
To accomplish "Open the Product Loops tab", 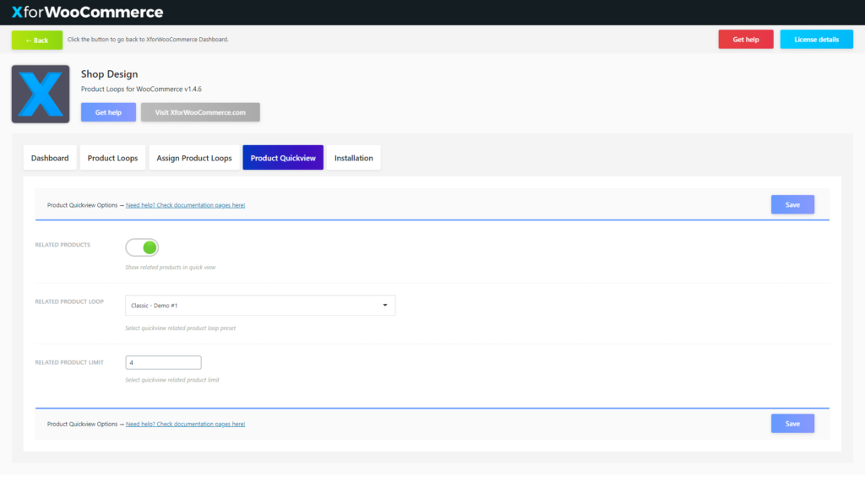I will (112, 158).
